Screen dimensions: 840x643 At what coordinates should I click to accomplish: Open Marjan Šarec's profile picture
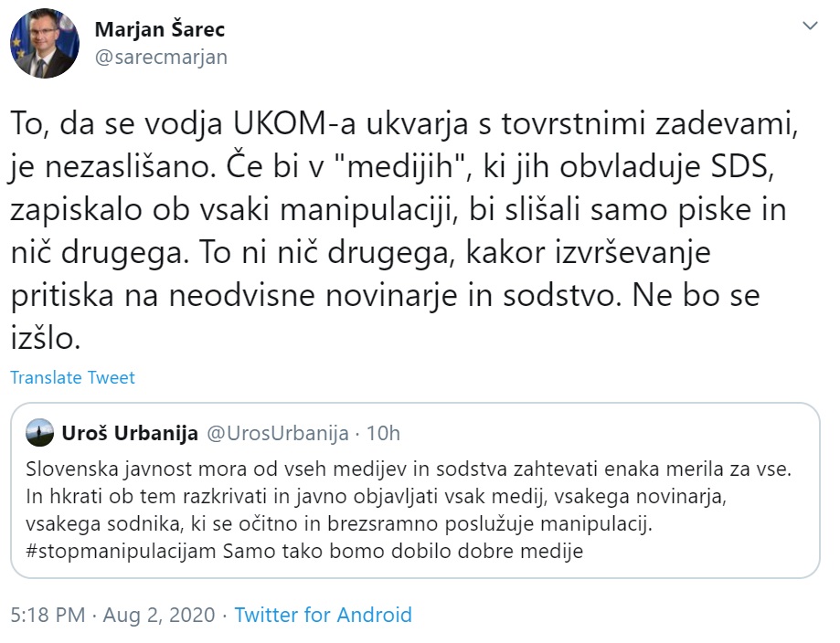point(45,44)
